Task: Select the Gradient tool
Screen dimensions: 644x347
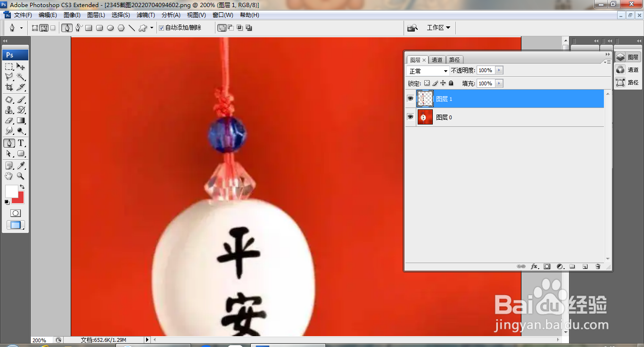Action: click(x=21, y=120)
